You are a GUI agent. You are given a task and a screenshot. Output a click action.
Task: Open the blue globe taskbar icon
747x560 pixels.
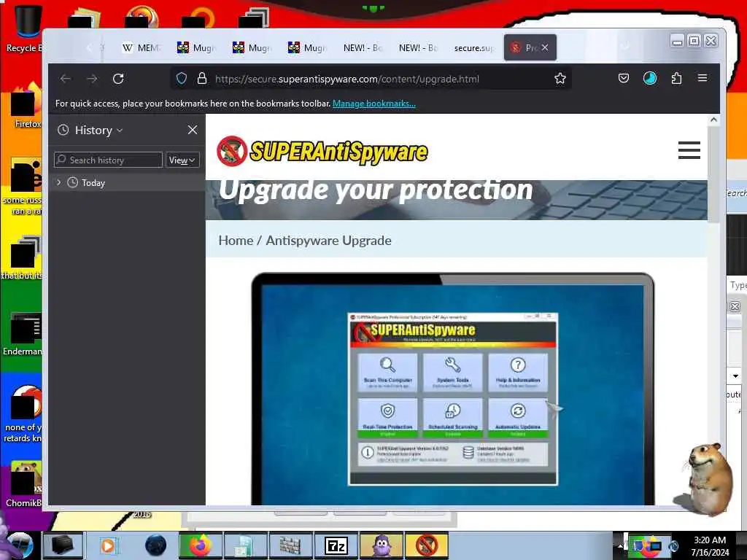[155, 545]
